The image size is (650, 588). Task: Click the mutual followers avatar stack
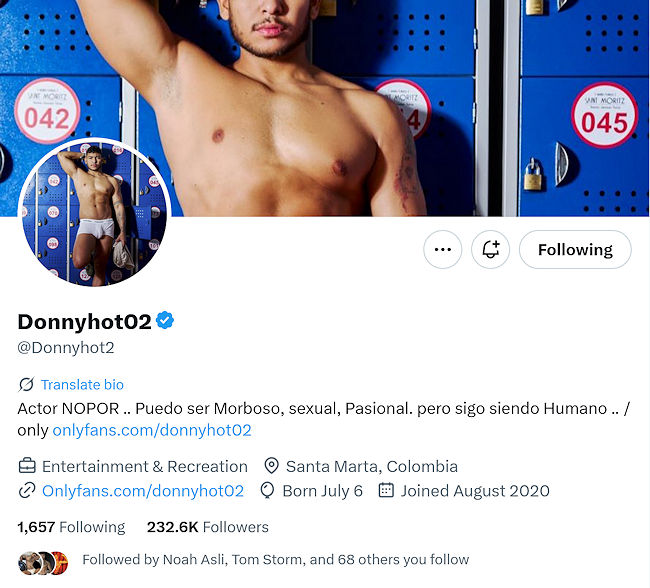[x=43, y=563]
